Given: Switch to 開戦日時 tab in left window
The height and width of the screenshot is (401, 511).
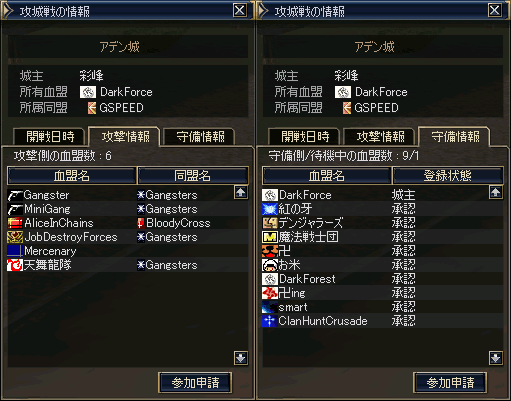Looking at the screenshot, I should click(50, 137).
